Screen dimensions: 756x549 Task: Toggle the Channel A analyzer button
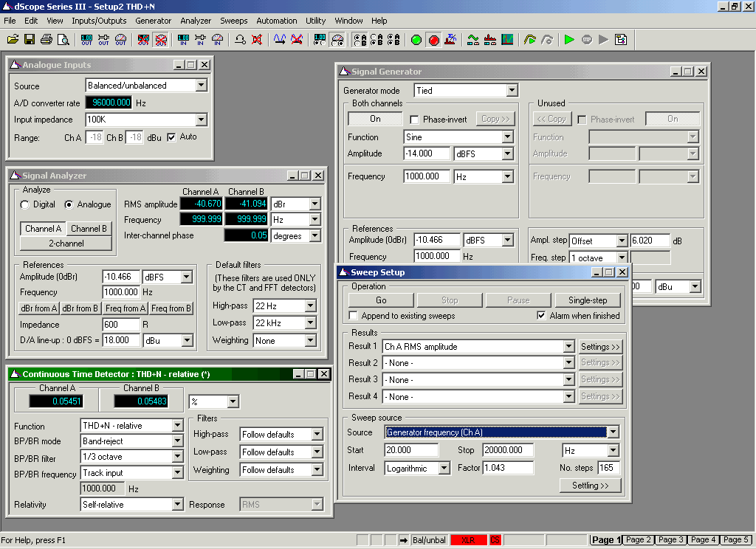pyautogui.click(x=44, y=229)
